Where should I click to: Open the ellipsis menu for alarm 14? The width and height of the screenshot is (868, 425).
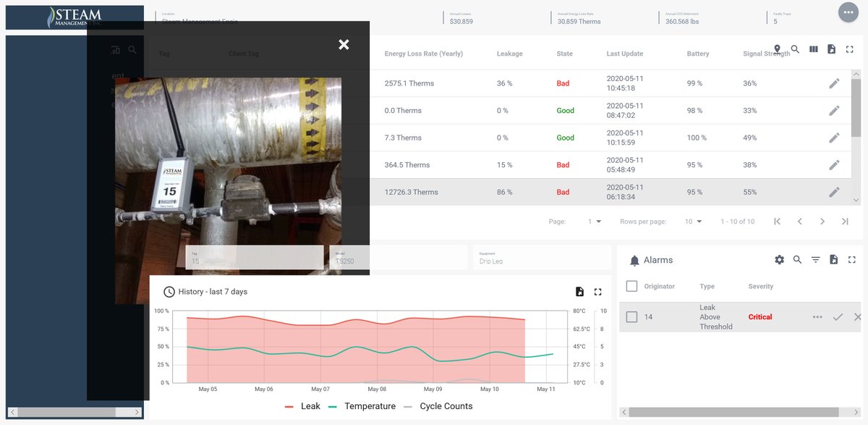(x=817, y=316)
